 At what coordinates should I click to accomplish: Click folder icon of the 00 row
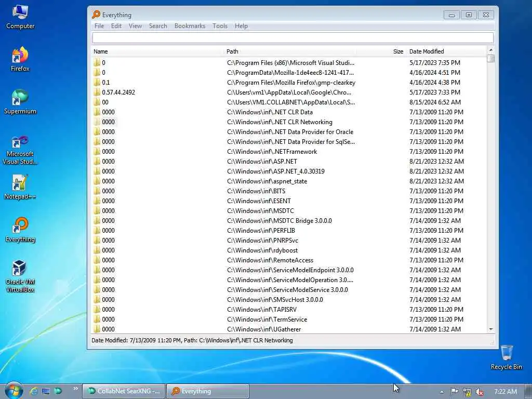coord(97,102)
